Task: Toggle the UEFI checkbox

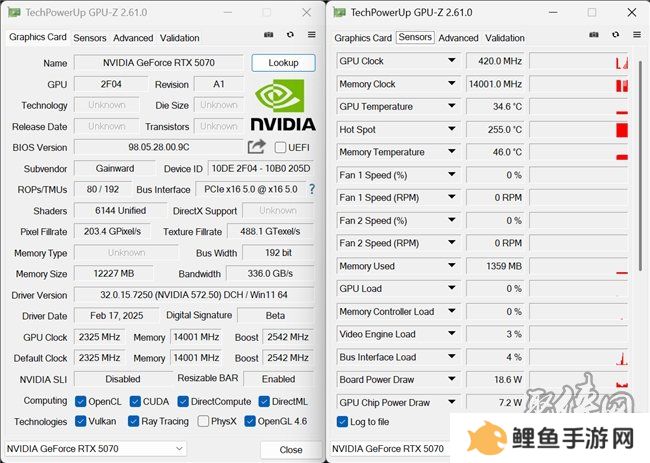Action: point(280,147)
